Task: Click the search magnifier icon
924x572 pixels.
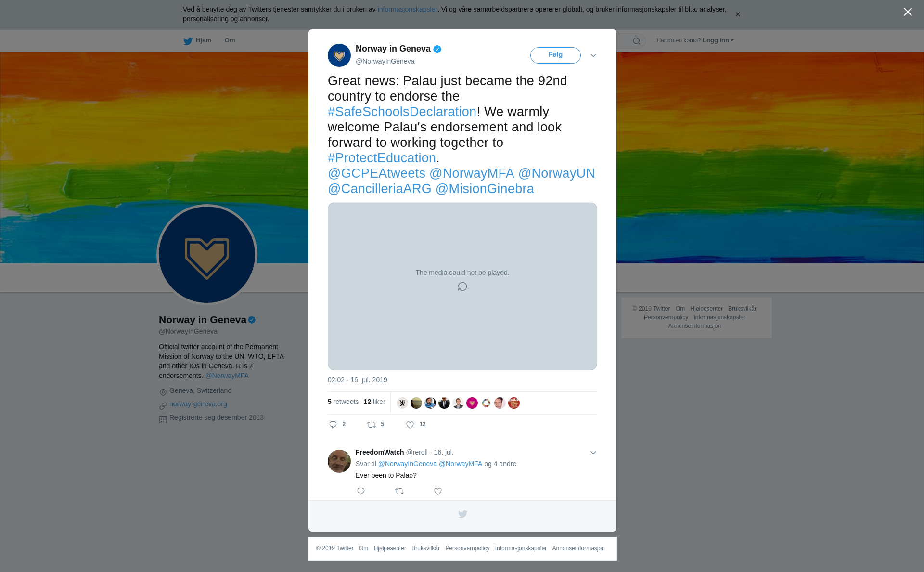Action: pos(637,41)
